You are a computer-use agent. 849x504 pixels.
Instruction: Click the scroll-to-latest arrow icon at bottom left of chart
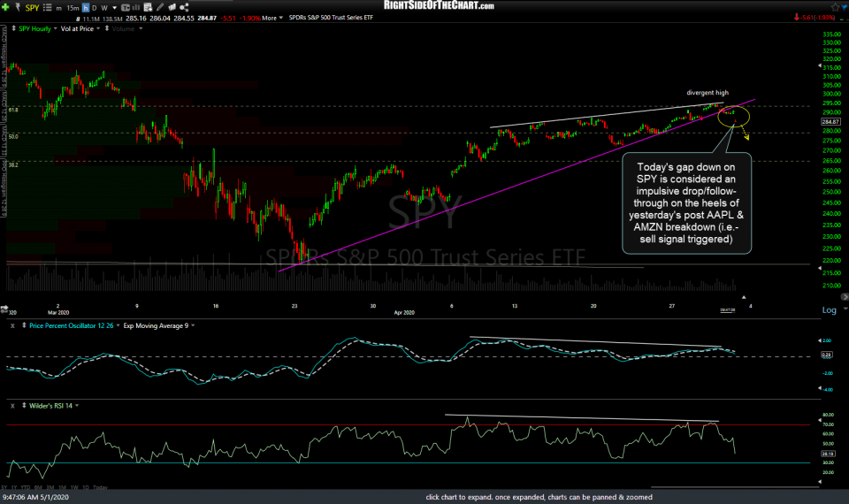pos(4,309)
